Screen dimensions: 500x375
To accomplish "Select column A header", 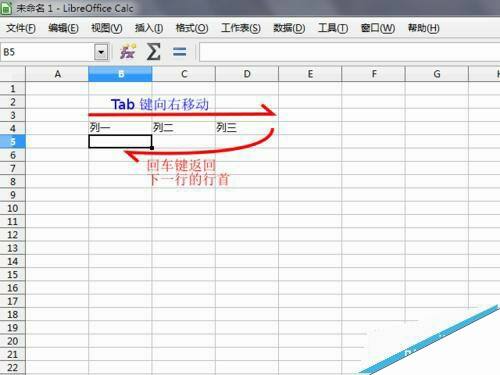I will 57,74.
